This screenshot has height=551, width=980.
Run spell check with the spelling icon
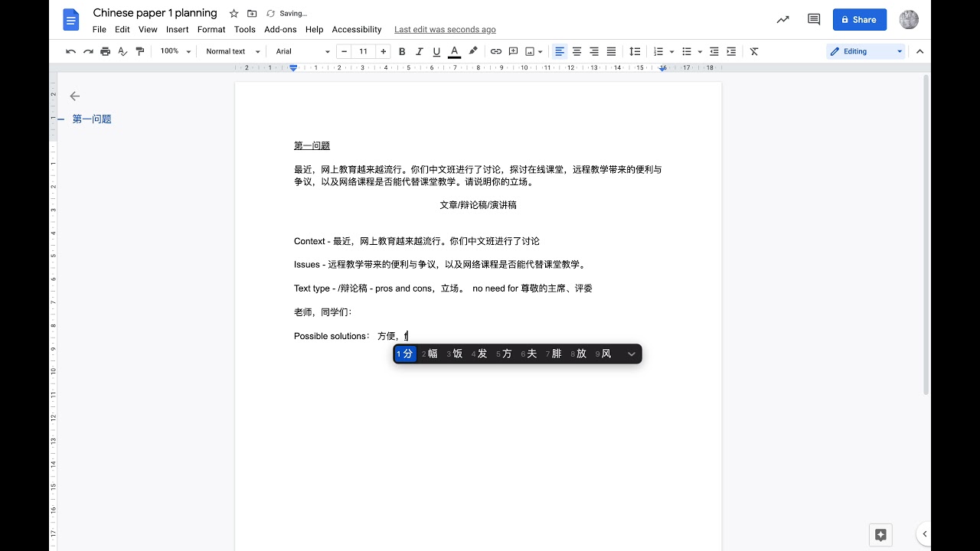pos(122,51)
